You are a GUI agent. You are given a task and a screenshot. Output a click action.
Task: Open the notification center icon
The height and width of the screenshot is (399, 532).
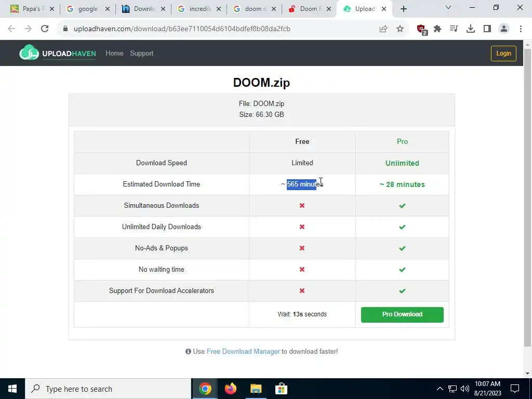[515, 389]
